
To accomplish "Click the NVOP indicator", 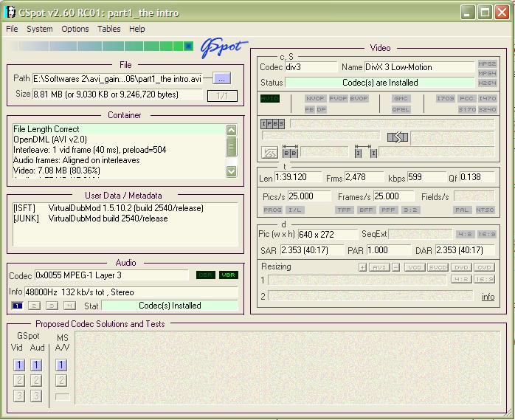I will pos(315,98).
